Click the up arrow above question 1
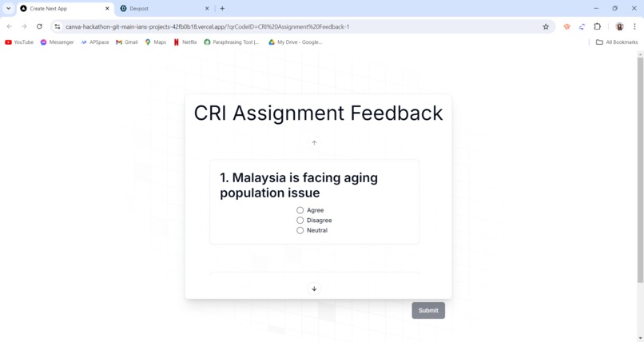Viewport: 644px width, 342px height. (314, 143)
